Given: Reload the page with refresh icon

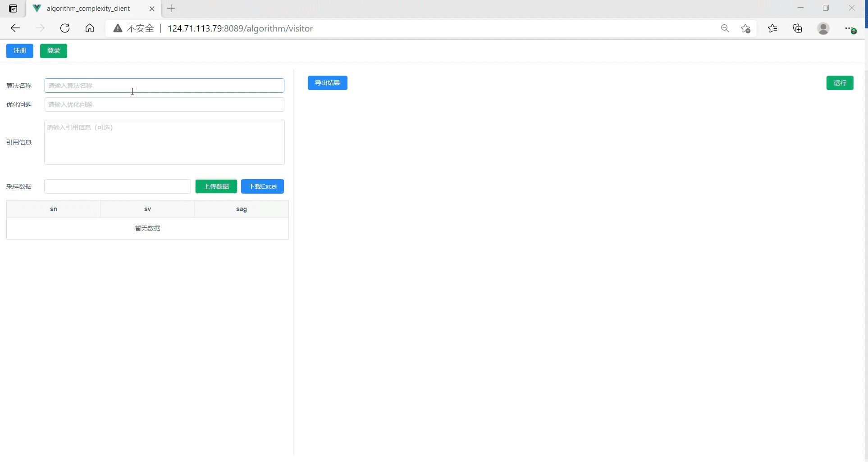Looking at the screenshot, I should (65, 28).
